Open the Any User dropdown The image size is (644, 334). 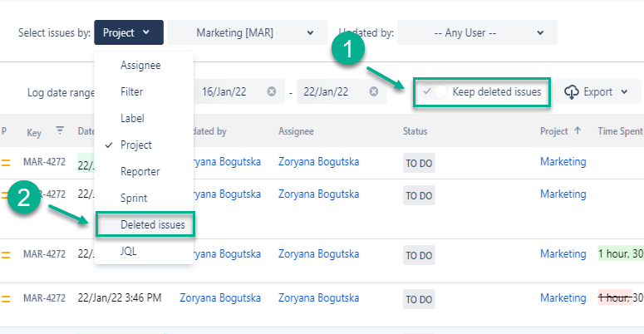coord(477,33)
